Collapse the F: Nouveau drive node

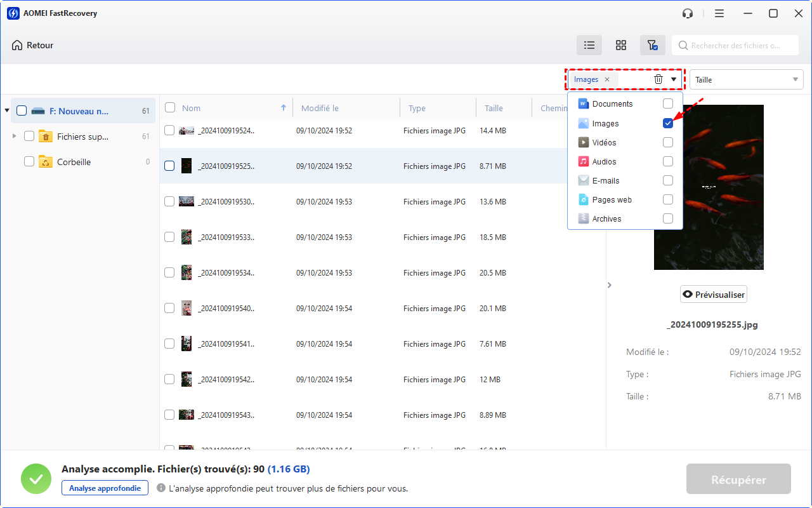coord(7,110)
